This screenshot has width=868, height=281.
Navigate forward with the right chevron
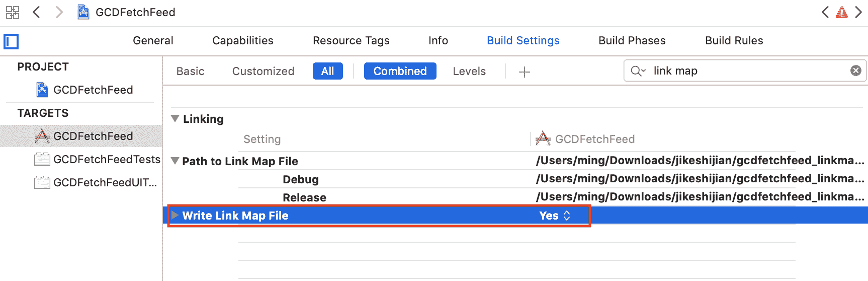tap(59, 12)
